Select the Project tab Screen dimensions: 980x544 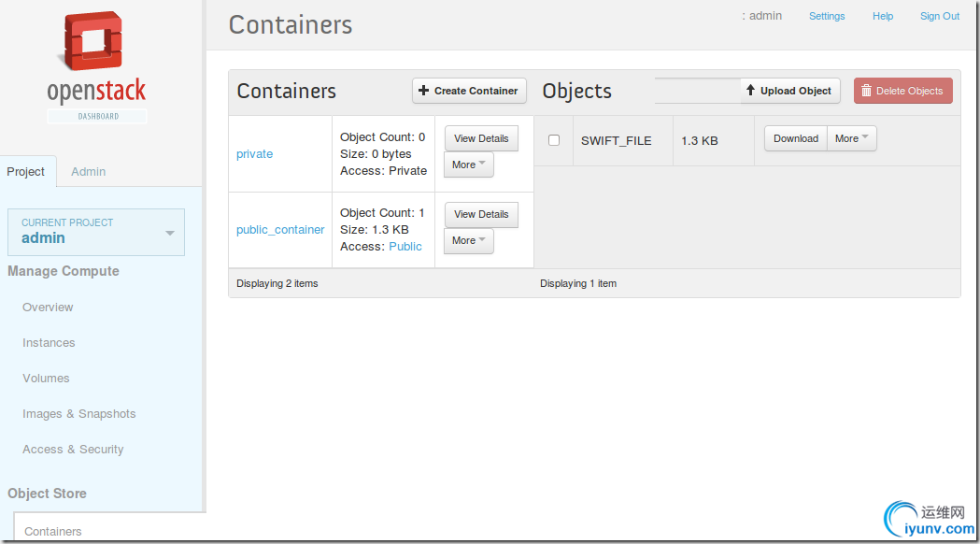(x=26, y=172)
